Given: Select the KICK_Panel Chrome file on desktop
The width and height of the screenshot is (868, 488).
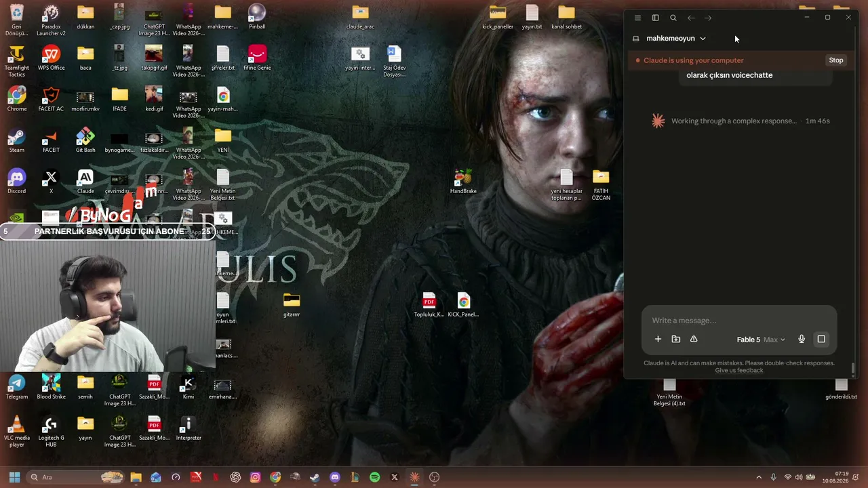Looking at the screenshot, I should [463, 305].
